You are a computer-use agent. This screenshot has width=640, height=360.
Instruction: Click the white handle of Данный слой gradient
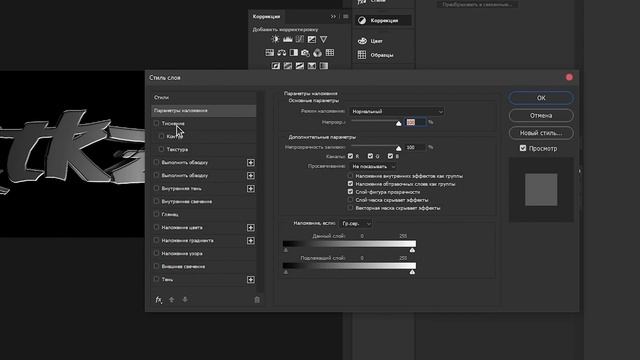tap(412, 250)
